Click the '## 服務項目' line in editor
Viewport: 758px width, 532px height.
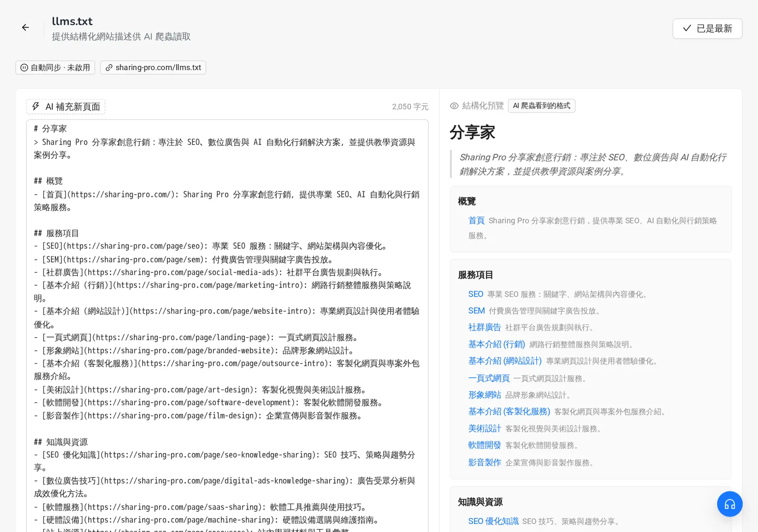(x=56, y=234)
